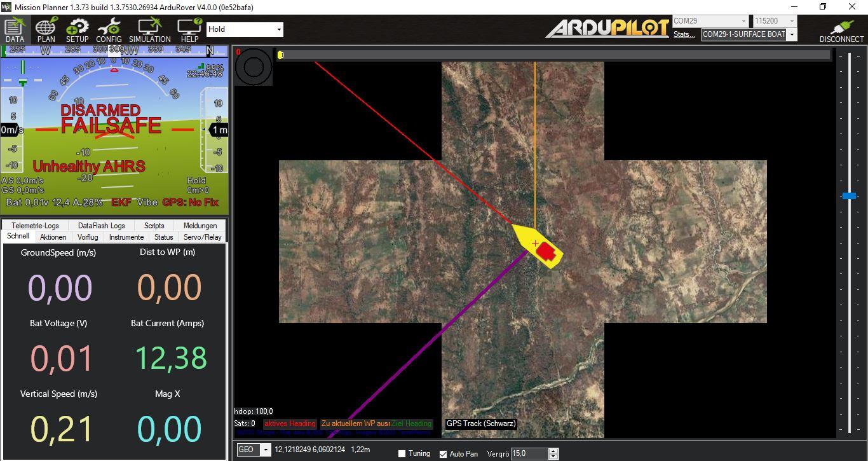This screenshot has height=461, width=868.
Task: Click the "Bat 0,01v 12,4 A -28%" HUD readout
Action: [55, 202]
